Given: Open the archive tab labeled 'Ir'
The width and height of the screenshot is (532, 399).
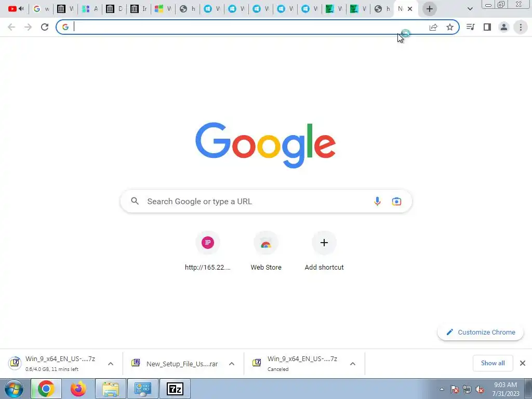Looking at the screenshot, I should (139, 9).
